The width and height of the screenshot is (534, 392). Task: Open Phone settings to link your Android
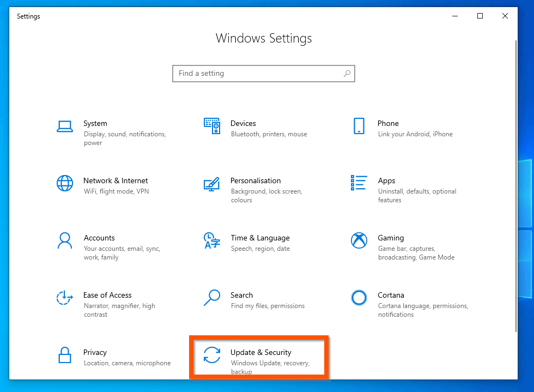pyautogui.click(x=359, y=125)
